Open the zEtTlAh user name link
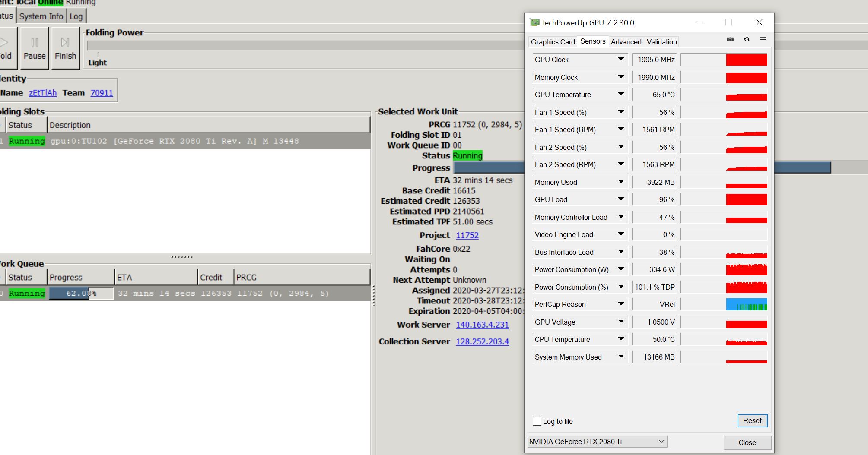Viewport: 868px width, 455px height. (43, 93)
